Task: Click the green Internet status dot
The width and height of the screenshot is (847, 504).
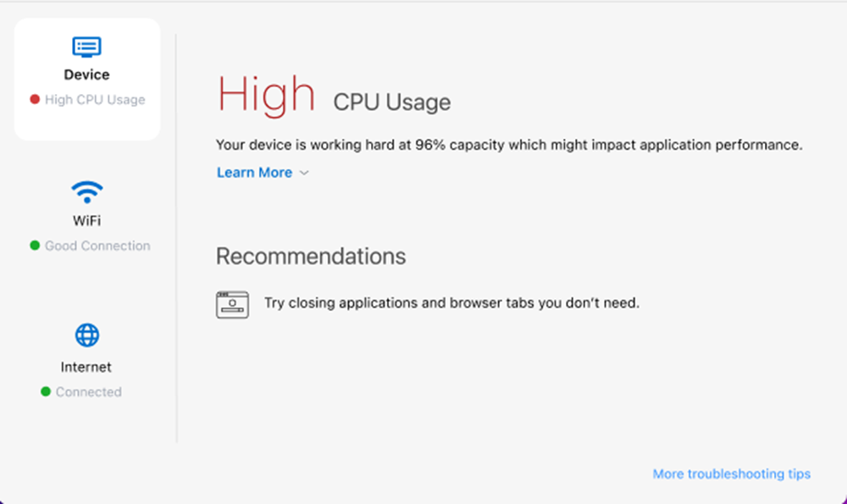Action: pos(46,392)
